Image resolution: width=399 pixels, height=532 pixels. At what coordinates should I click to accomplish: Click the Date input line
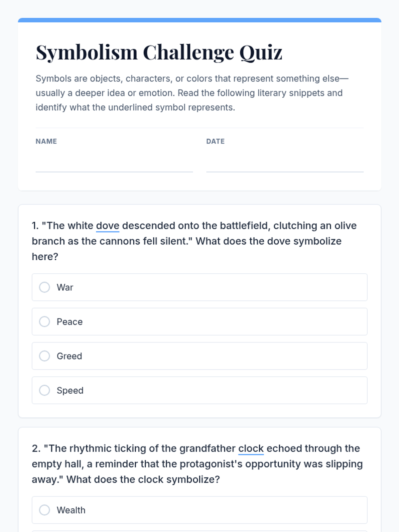point(285,164)
